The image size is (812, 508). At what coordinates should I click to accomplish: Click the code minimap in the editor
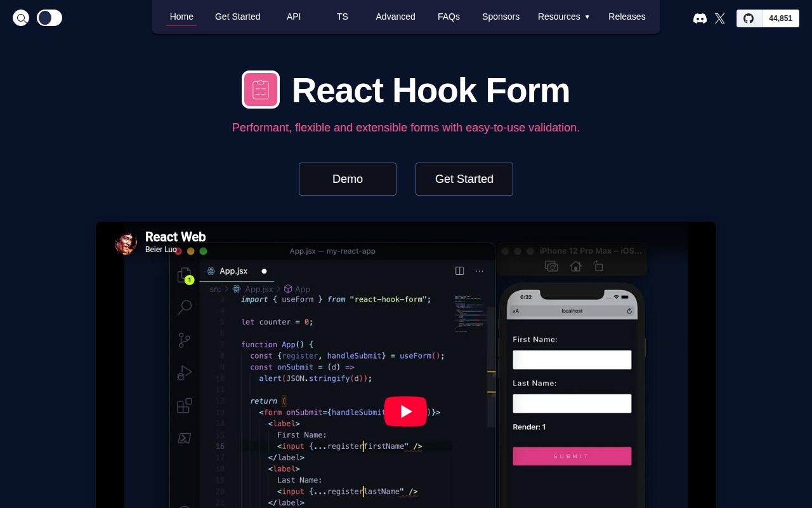[470, 312]
